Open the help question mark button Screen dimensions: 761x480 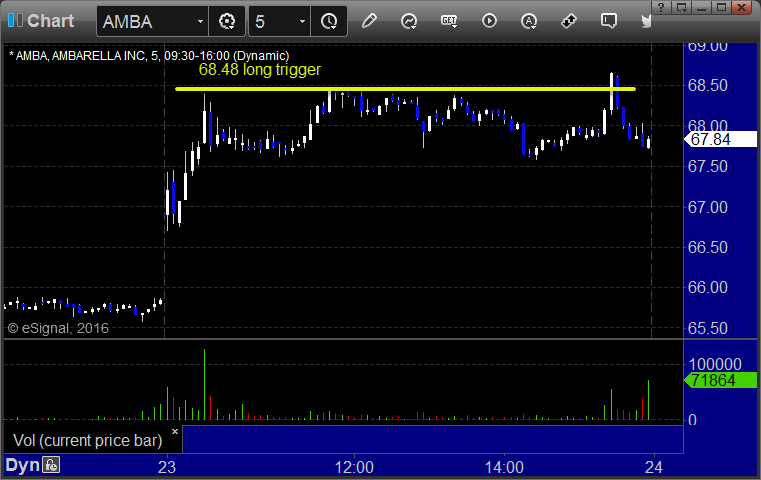pos(661,7)
